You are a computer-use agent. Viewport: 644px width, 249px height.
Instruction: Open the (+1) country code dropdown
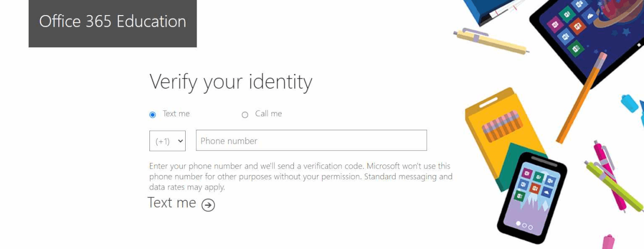168,141
